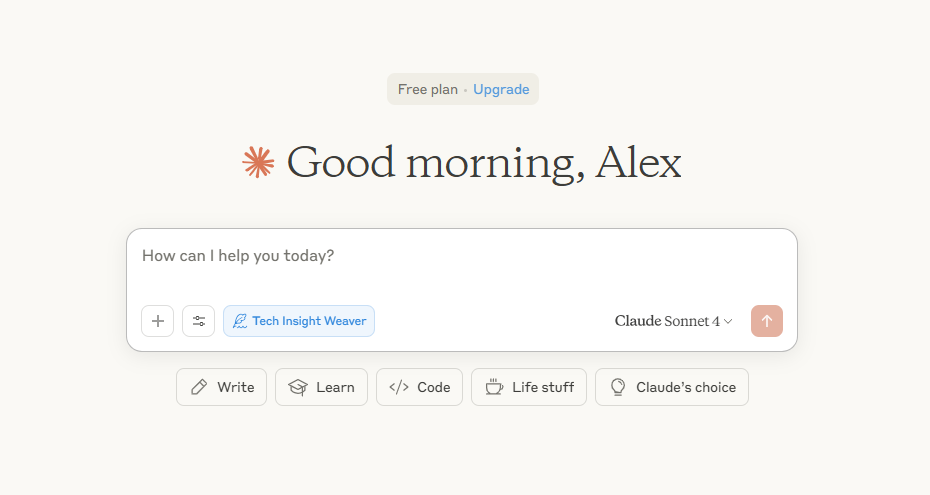Follow the Upgrade link

tap(501, 89)
